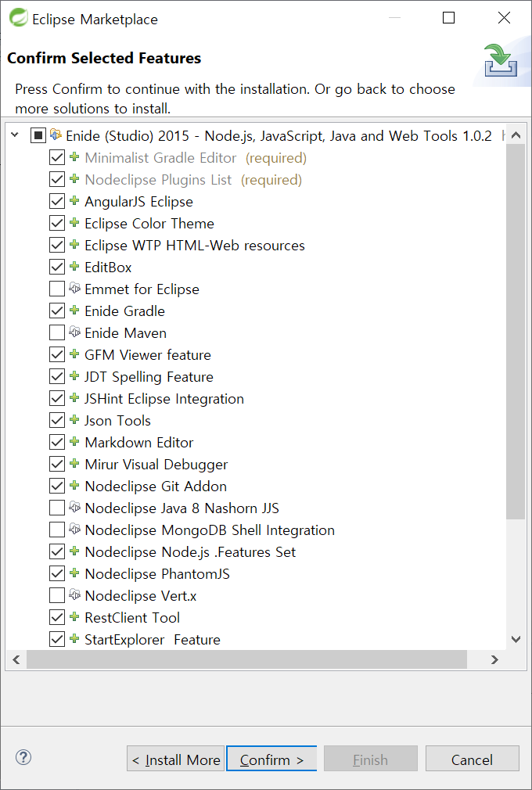Click the plugin icon beside Nodeclipse MongoDB Shell Integration

74,529
